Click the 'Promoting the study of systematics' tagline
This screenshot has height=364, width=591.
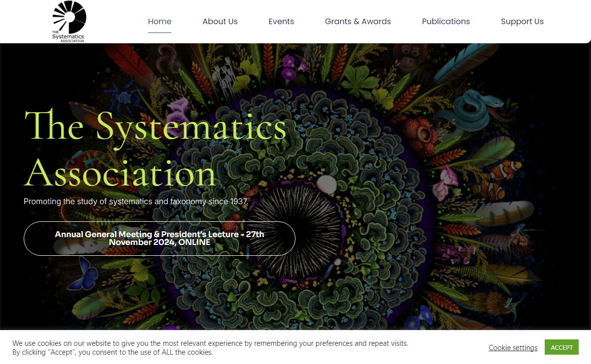(136, 202)
